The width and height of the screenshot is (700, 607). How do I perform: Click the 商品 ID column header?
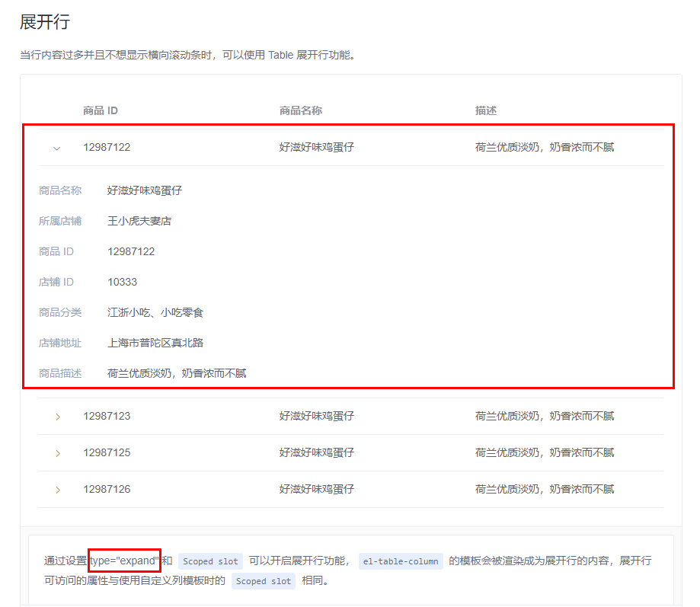[x=100, y=110]
